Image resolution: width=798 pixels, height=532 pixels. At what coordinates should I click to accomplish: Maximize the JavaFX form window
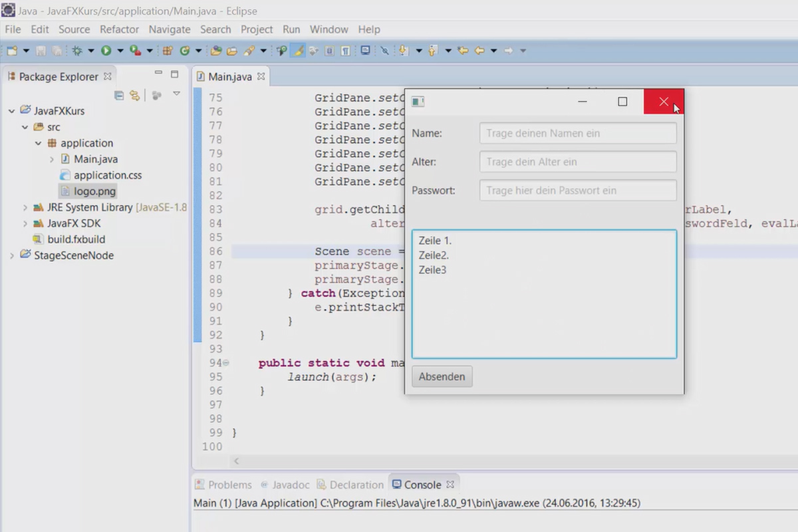[622, 102]
